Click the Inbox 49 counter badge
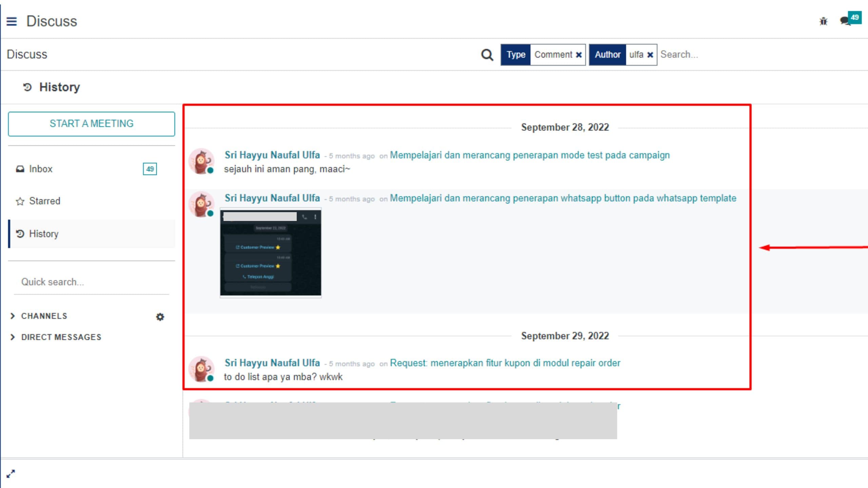The height and width of the screenshot is (488, 868). tap(150, 169)
